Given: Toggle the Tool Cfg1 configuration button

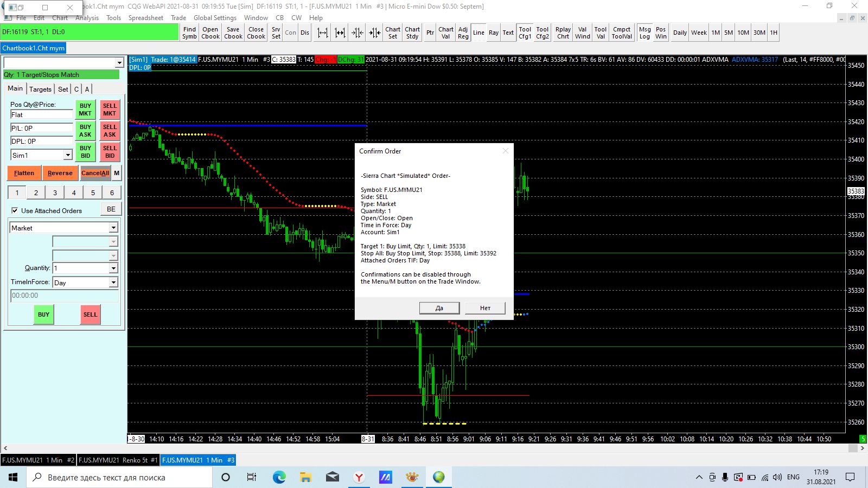Looking at the screenshot, I should coord(525,33).
